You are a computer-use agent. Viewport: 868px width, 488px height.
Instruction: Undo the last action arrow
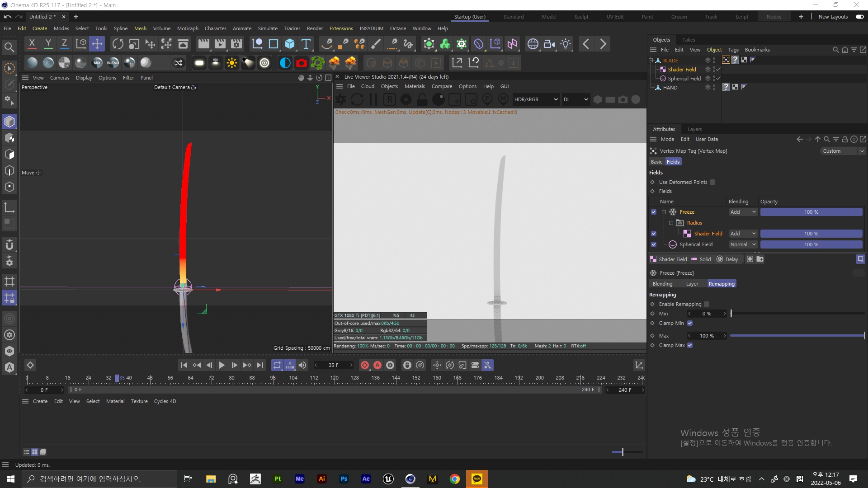(x=8, y=17)
